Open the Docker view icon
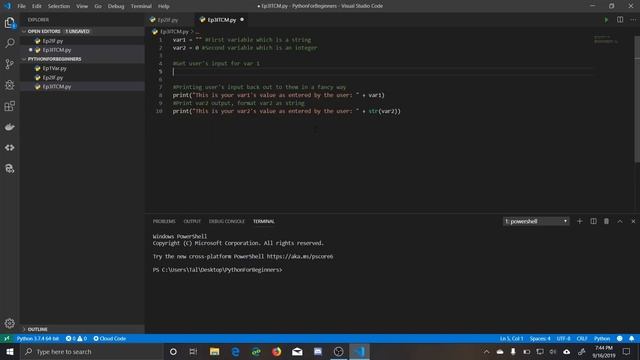The height and width of the screenshot is (360, 640). 9,127
